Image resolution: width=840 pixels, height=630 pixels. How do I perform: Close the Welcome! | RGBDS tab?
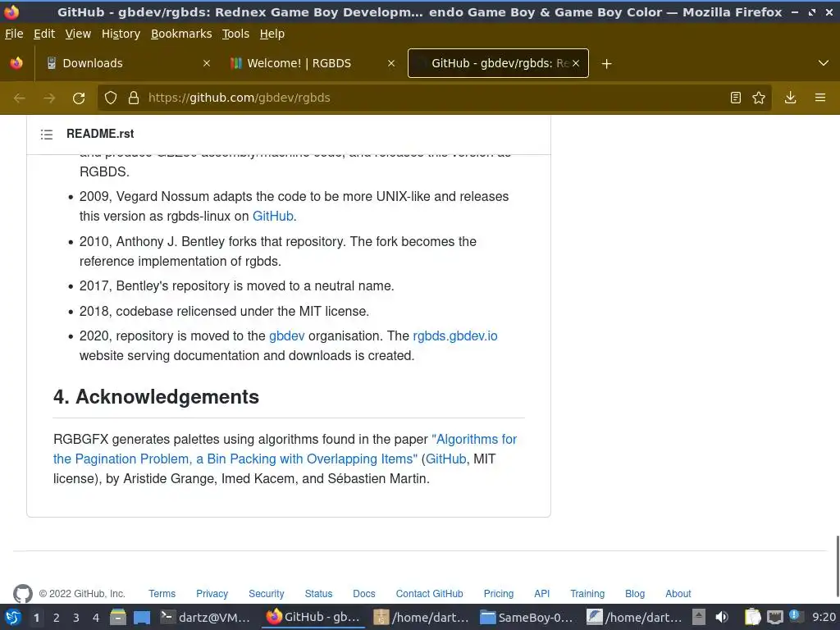391,63
